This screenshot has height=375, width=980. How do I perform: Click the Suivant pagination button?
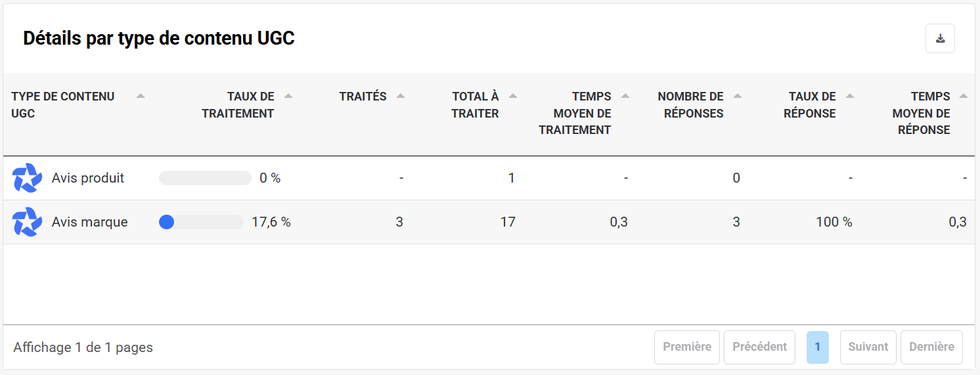click(868, 347)
